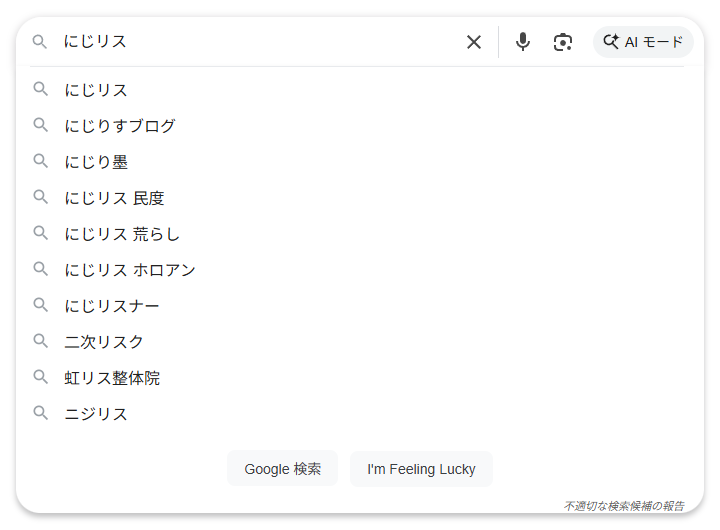
Task: Pick the suggestion にじリス ホロアン
Action: tap(130, 270)
